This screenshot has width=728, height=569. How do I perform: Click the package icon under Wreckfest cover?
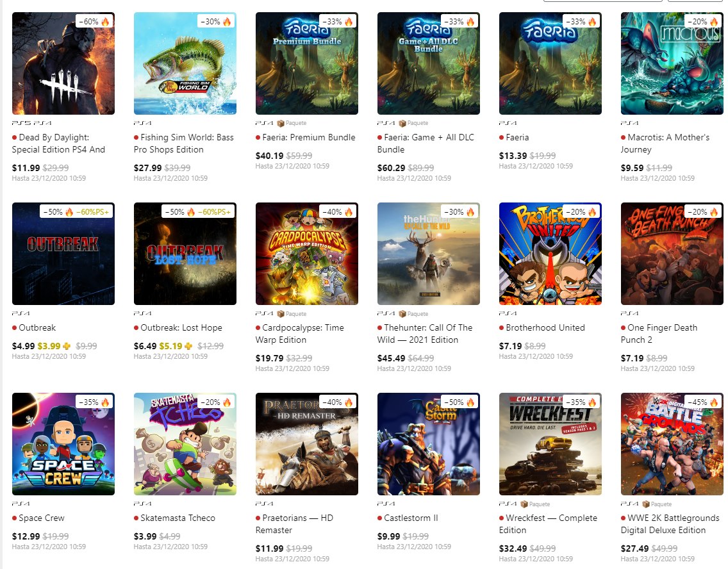(x=524, y=504)
